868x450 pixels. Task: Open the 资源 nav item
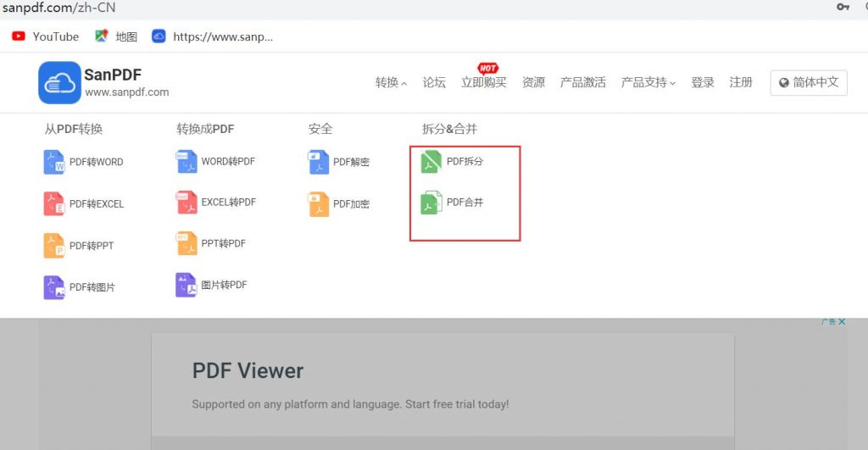pos(534,82)
